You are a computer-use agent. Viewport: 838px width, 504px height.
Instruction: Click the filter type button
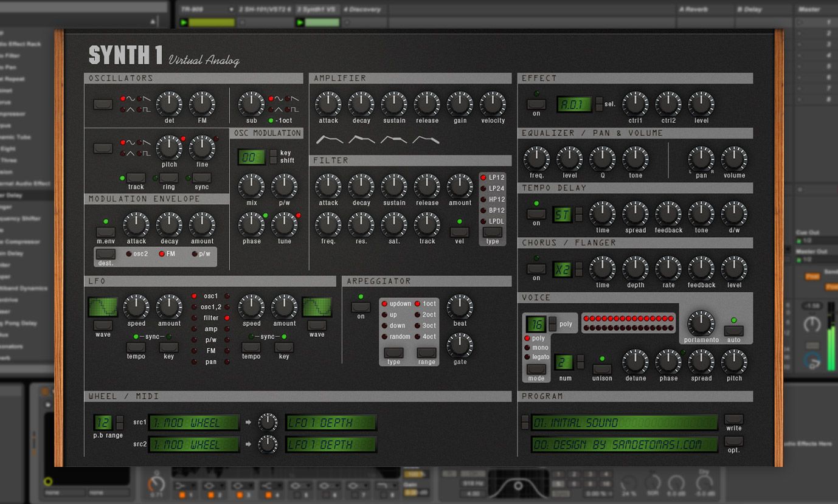coord(493,232)
